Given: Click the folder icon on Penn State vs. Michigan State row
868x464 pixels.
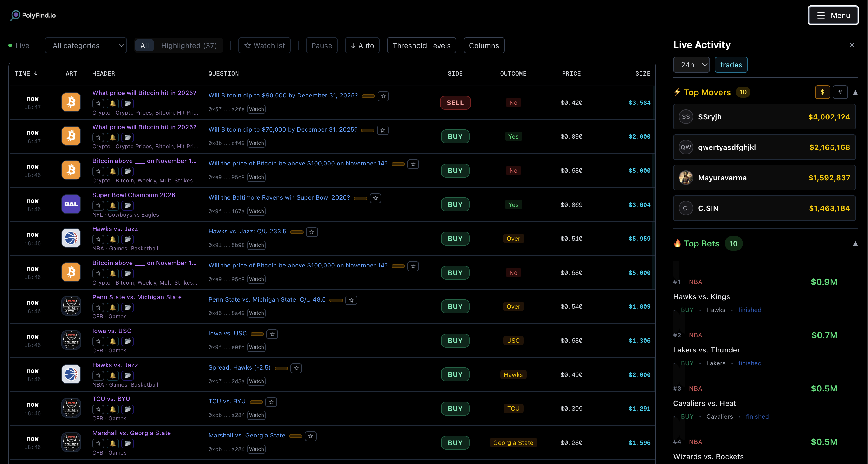Looking at the screenshot, I should point(128,307).
